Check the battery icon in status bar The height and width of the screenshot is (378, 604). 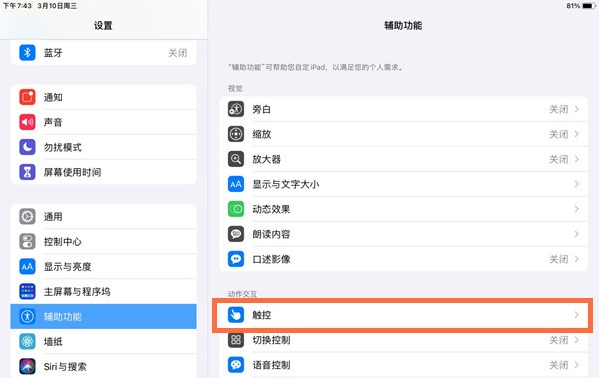click(x=589, y=6)
